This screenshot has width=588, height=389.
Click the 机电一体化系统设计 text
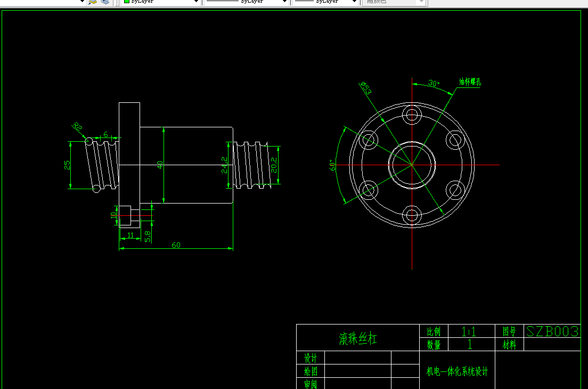click(457, 371)
